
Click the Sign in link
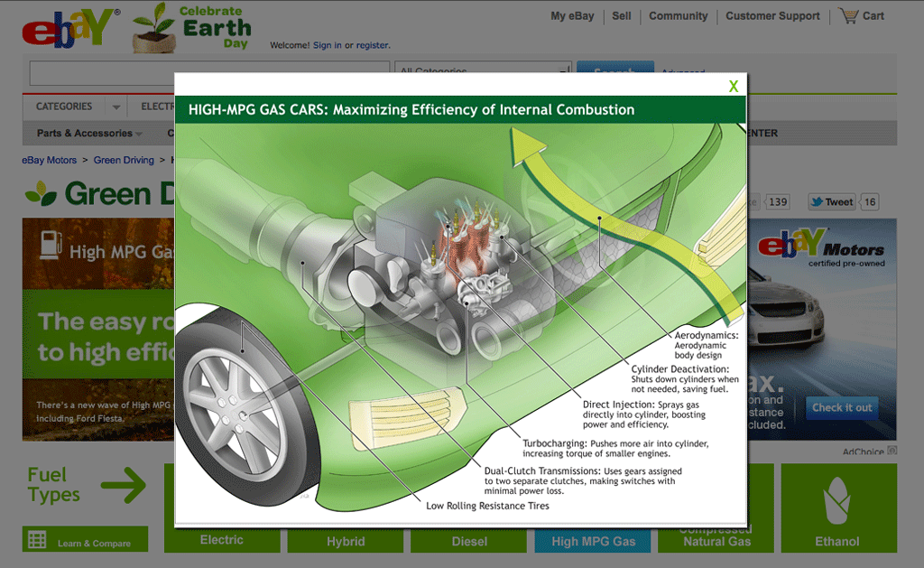tap(327, 45)
